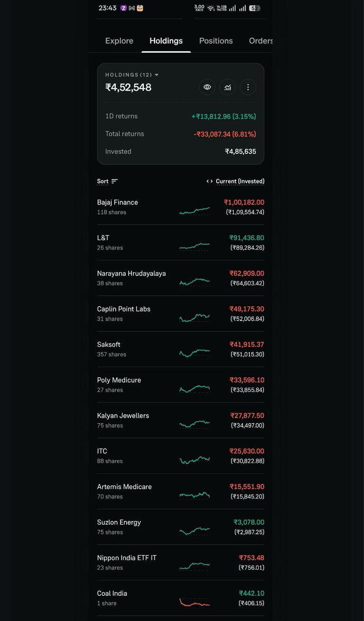Tap Bajaj Finance current value ₹1,00,182.00
Image resolution: width=364 pixels, height=621 pixels.
[x=244, y=202]
